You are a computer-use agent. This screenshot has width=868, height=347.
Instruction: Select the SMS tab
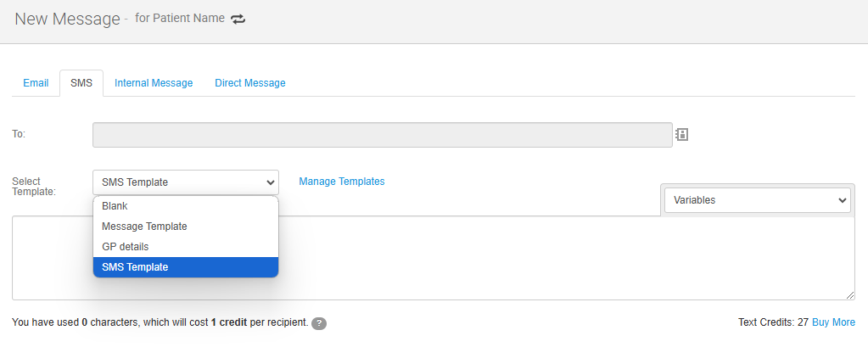click(81, 83)
